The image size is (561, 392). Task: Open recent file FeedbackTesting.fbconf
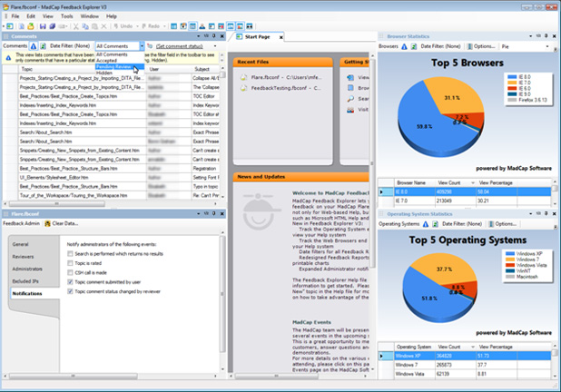(x=281, y=88)
